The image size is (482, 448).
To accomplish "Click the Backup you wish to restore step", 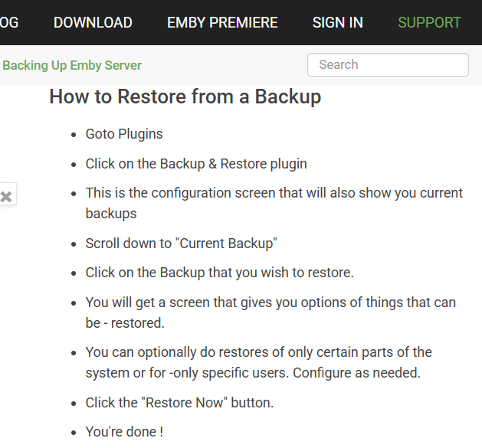I will pos(219,273).
